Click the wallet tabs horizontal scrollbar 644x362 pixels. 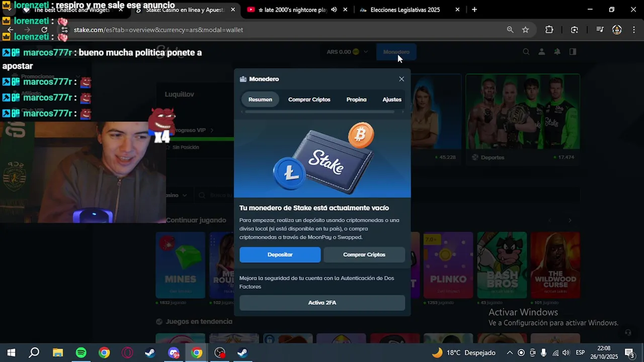pyautogui.click(x=319, y=112)
